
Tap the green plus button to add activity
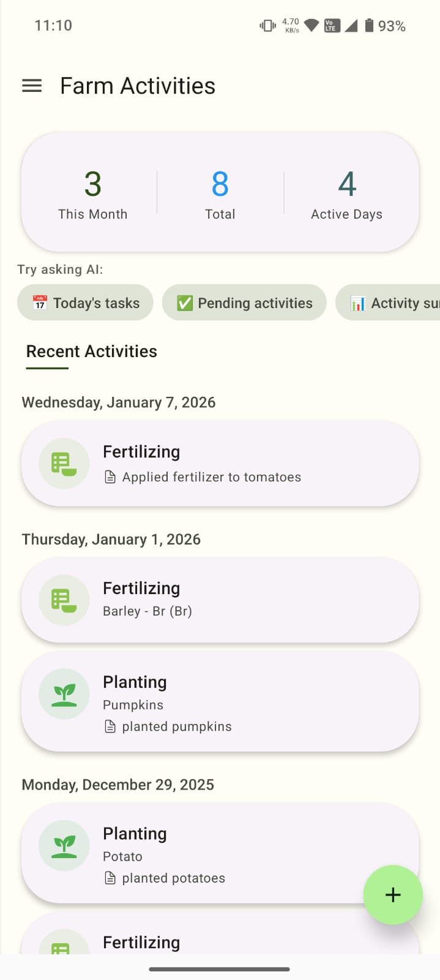coord(393,895)
